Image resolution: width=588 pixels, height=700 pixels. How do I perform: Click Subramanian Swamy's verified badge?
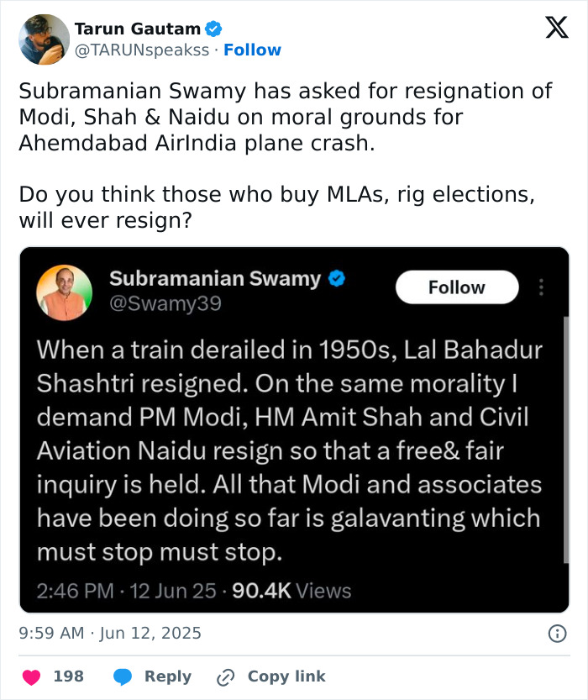click(337, 278)
